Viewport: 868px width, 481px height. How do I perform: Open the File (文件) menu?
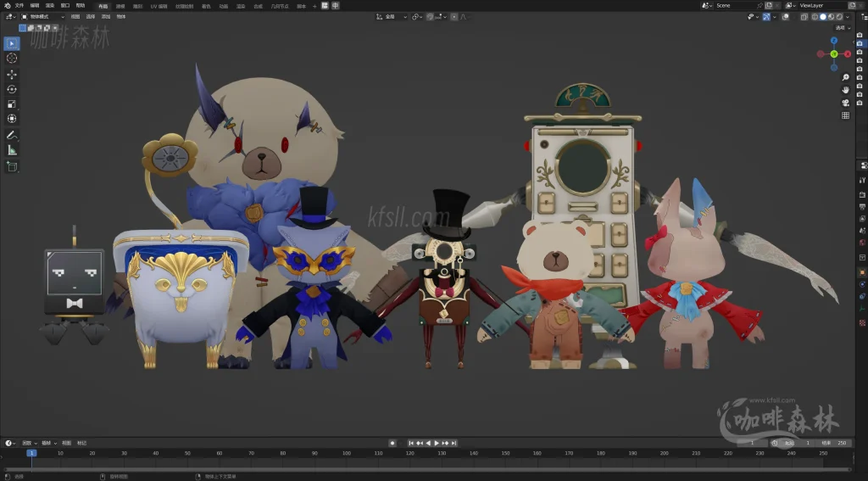19,6
